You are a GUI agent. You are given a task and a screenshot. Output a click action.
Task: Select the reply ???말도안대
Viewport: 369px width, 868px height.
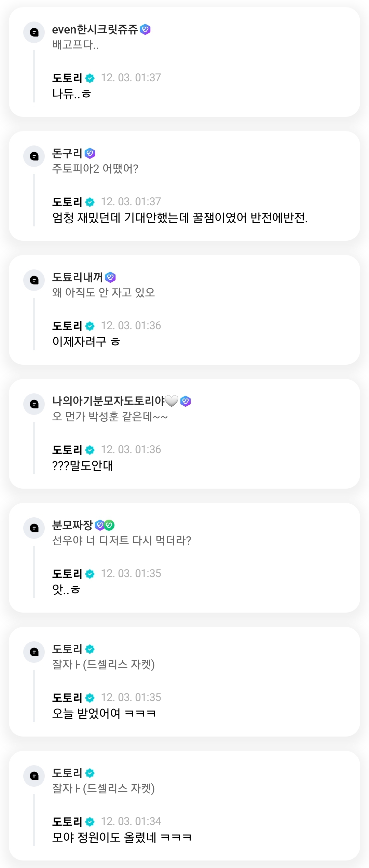point(82,465)
